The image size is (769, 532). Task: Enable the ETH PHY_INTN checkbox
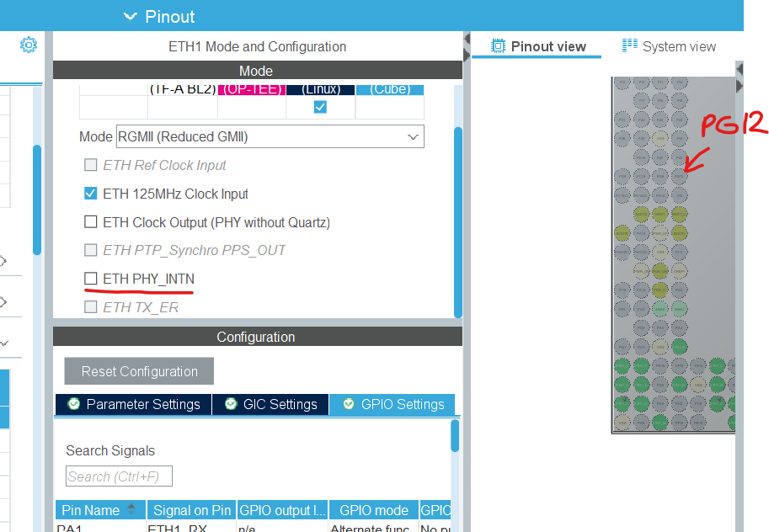click(x=91, y=279)
